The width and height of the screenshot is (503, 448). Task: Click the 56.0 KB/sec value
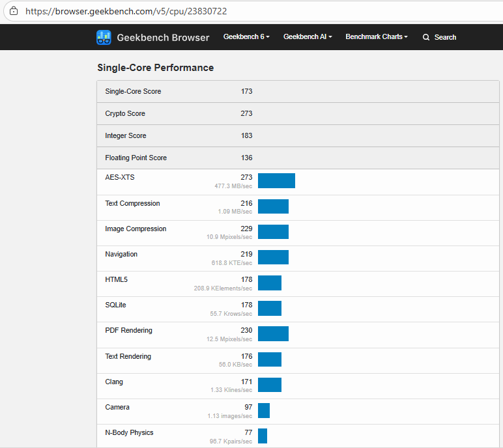click(x=235, y=365)
